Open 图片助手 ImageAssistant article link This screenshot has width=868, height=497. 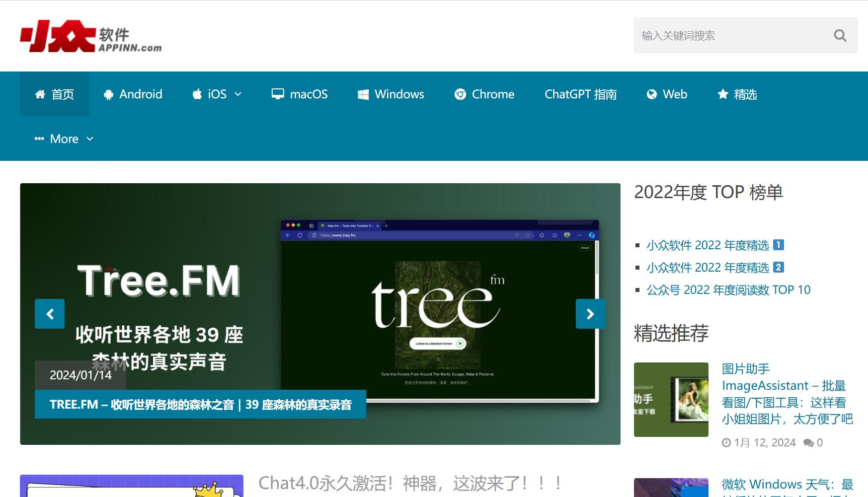(787, 394)
